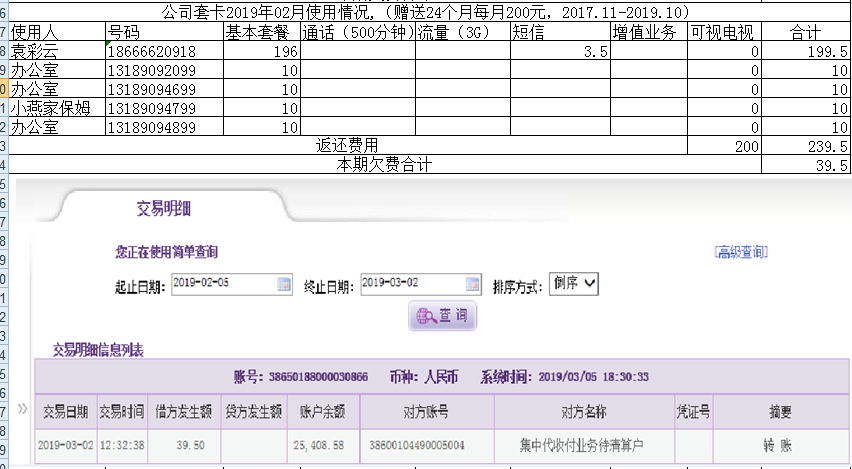The height and width of the screenshot is (469, 852).
Task: Select the 基本套餐 header cell
Action: tap(261, 33)
